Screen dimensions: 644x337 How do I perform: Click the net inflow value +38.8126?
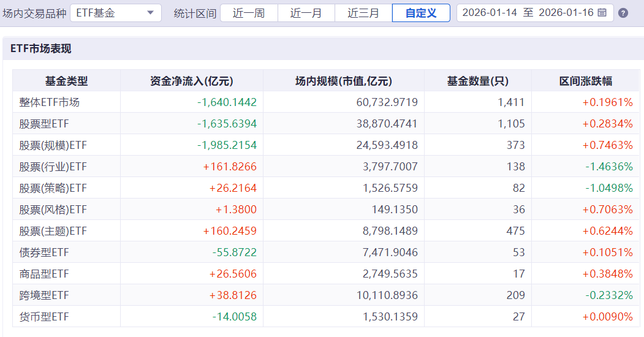coord(233,295)
